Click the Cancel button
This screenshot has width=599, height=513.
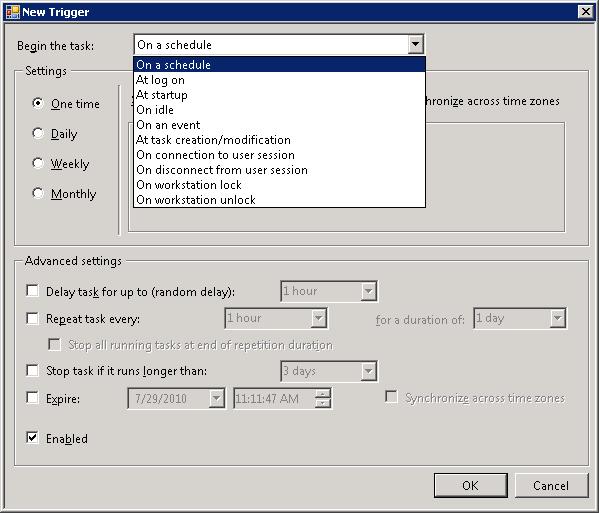[551, 485]
